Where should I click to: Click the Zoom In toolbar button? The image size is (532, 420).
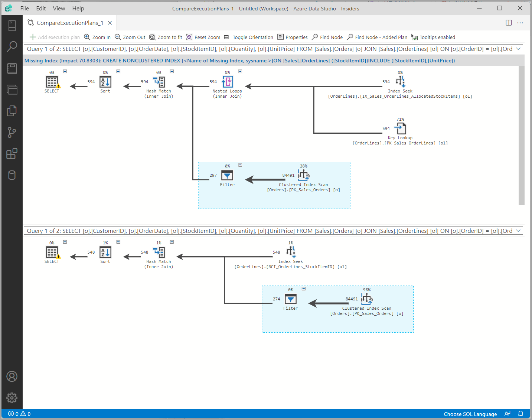[x=97, y=37]
